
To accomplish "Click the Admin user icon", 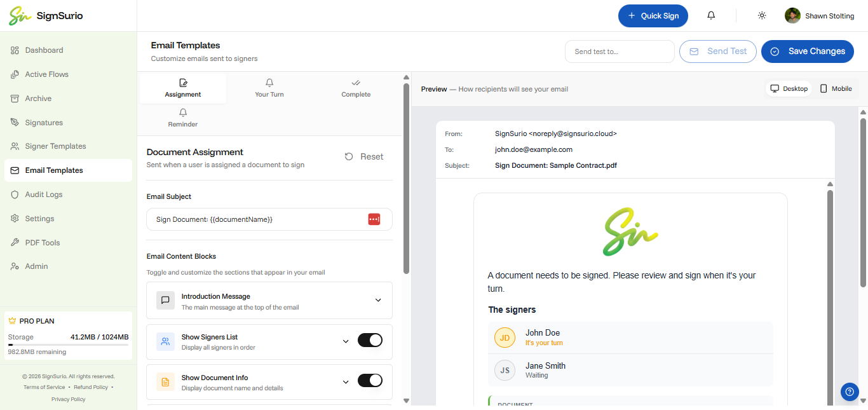I will (x=15, y=266).
